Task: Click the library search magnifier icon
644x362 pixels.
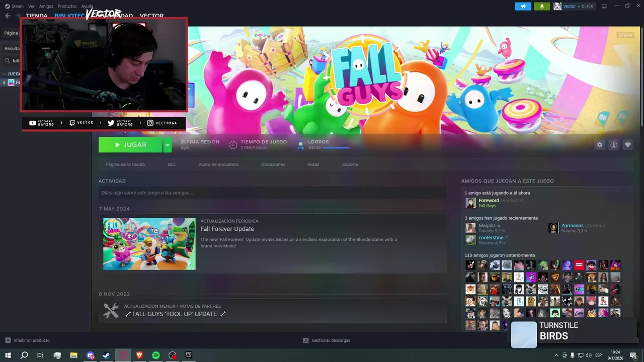Action: pos(8,61)
